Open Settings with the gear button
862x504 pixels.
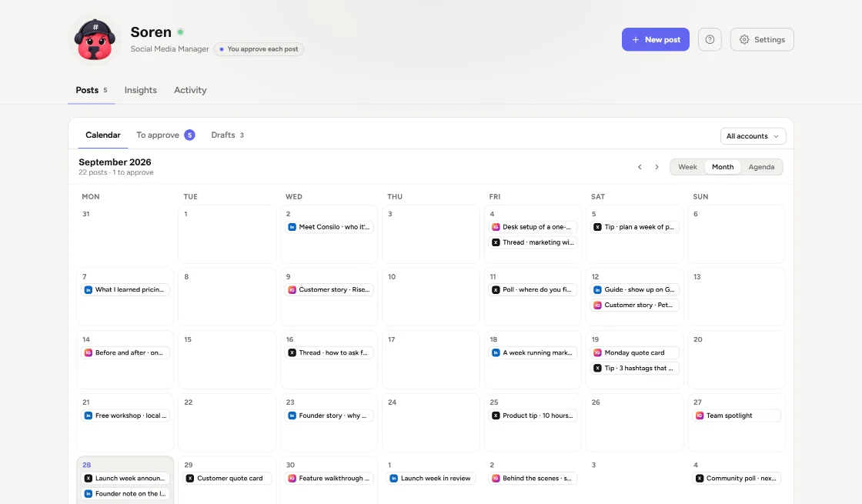coord(761,39)
